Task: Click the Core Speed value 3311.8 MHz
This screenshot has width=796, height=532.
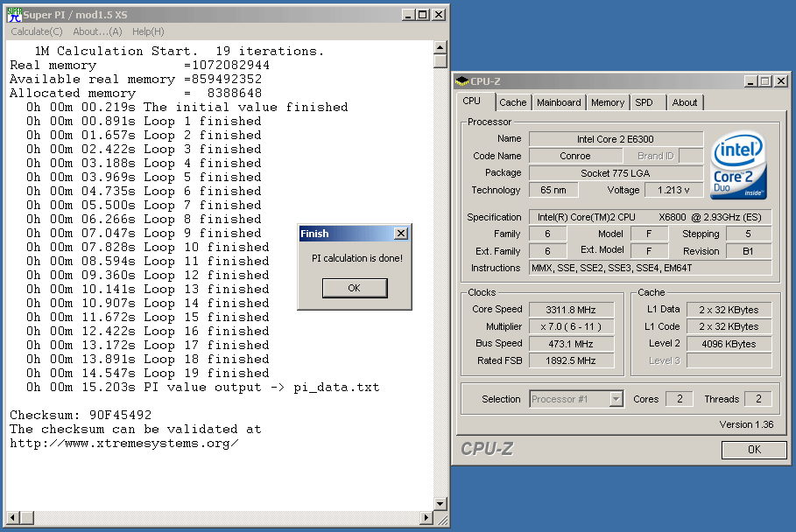Action: click(571, 310)
